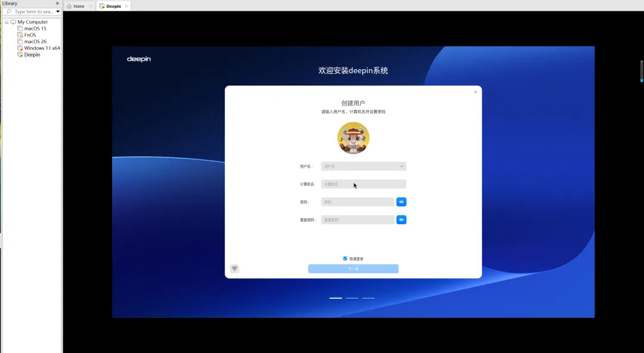Select the FnOS virtual machine
644x353 pixels.
30,35
